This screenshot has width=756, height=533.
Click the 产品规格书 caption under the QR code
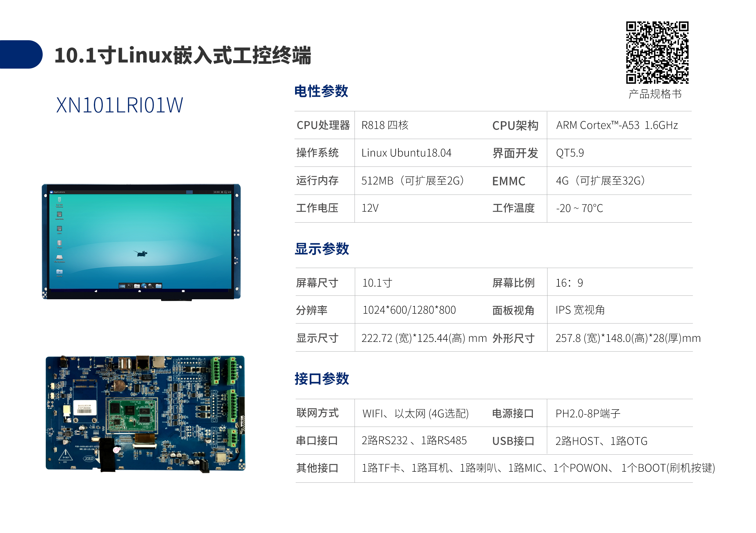[655, 94]
